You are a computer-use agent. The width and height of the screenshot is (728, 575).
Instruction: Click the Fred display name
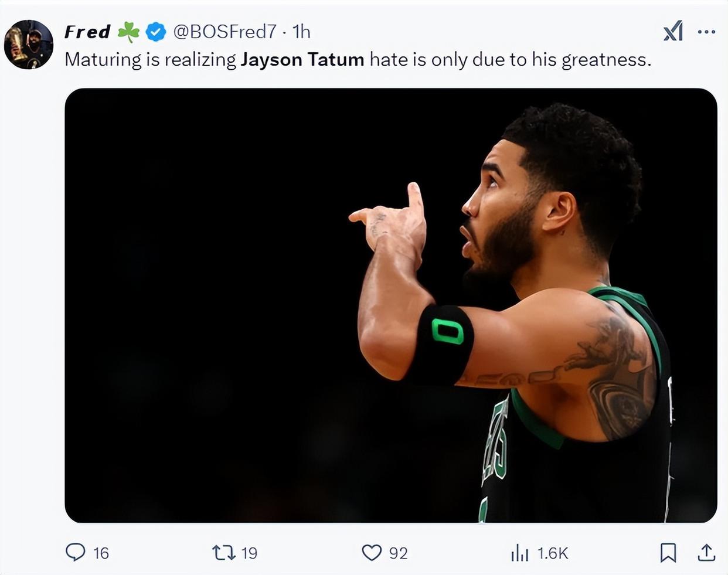(87, 32)
